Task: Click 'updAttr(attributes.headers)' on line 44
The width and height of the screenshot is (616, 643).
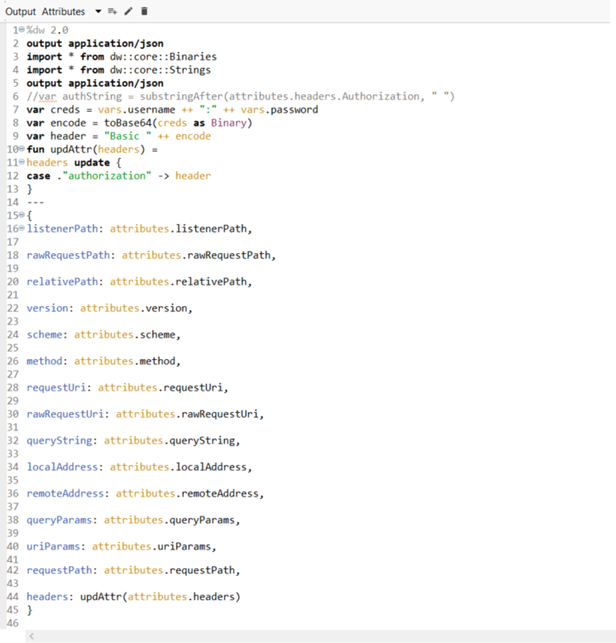Action: 160,597
